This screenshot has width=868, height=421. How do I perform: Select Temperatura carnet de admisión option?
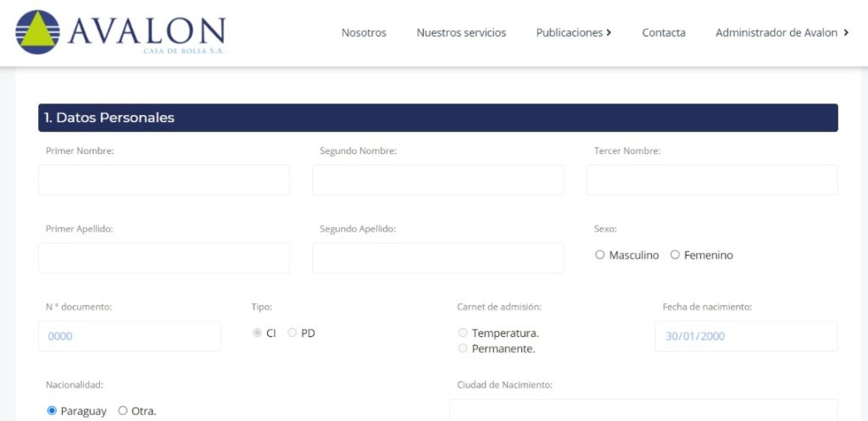(463, 333)
